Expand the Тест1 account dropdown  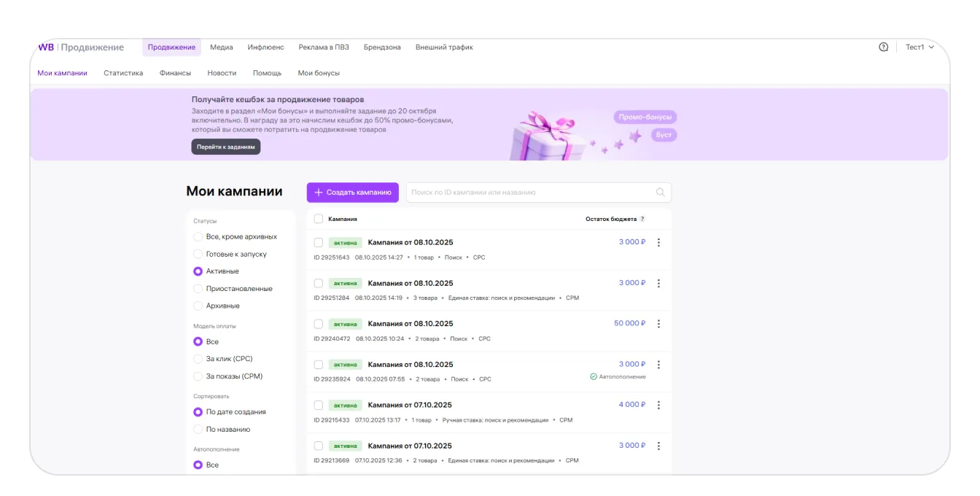[x=919, y=47]
